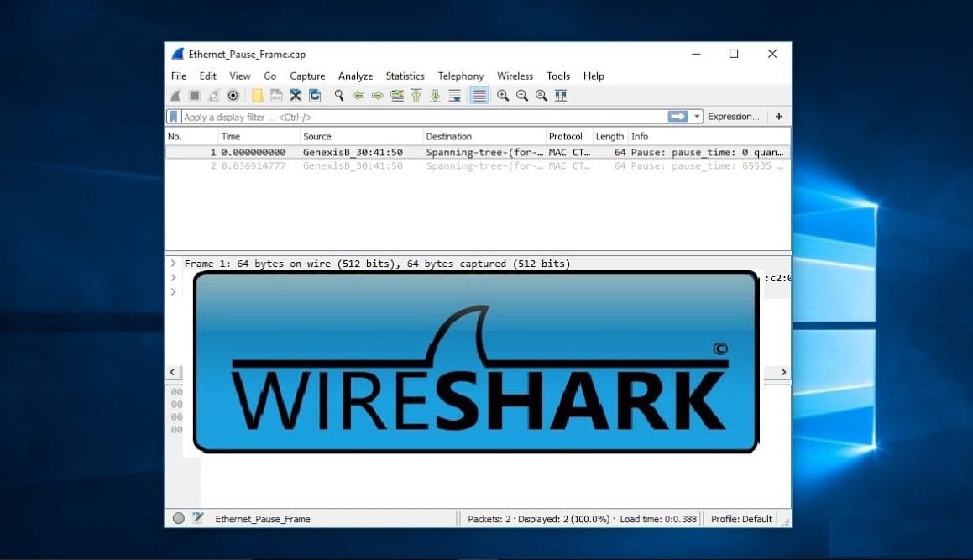This screenshot has width=973, height=560.
Task: Open the Help menu
Action: click(594, 76)
